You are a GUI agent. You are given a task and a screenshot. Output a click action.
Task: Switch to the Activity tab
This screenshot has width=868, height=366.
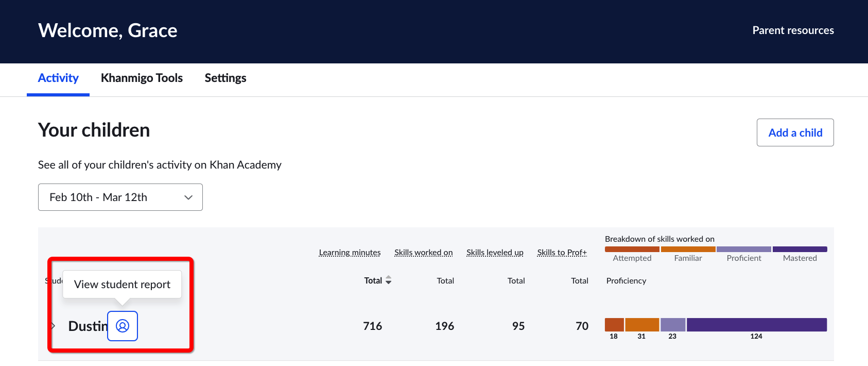[58, 78]
